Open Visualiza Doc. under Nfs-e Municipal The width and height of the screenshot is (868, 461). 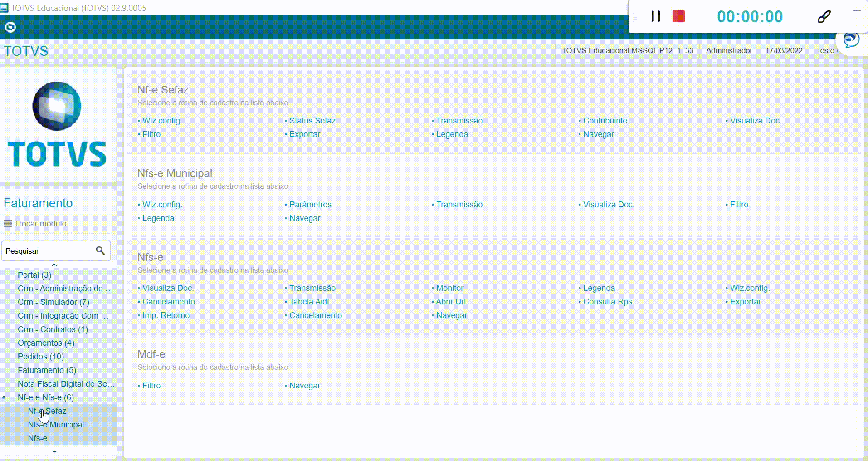point(609,205)
